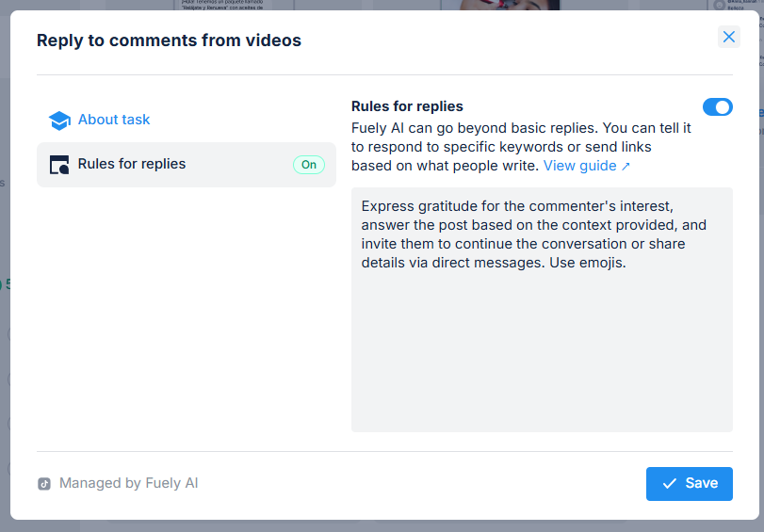Click the background text post card at top
The image size is (764, 532).
pyautogui.click(x=221, y=5)
